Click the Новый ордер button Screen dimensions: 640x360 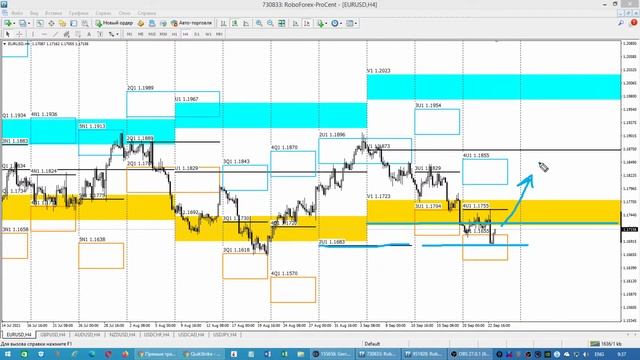pyautogui.click(x=114, y=23)
